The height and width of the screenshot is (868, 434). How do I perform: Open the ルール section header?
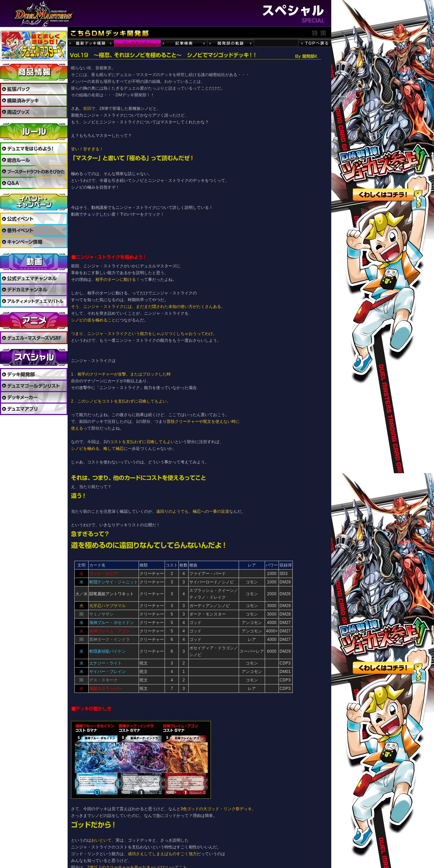click(x=34, y=131)
